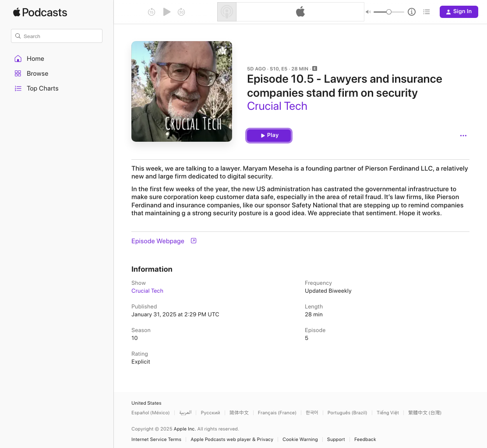Mute using the volume speaker icon

(x=368, y=12)
